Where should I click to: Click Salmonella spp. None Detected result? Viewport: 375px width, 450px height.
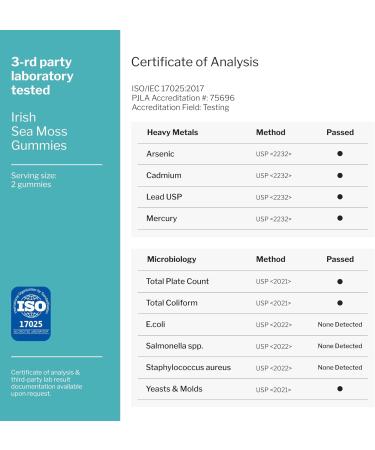coord(340,346)
